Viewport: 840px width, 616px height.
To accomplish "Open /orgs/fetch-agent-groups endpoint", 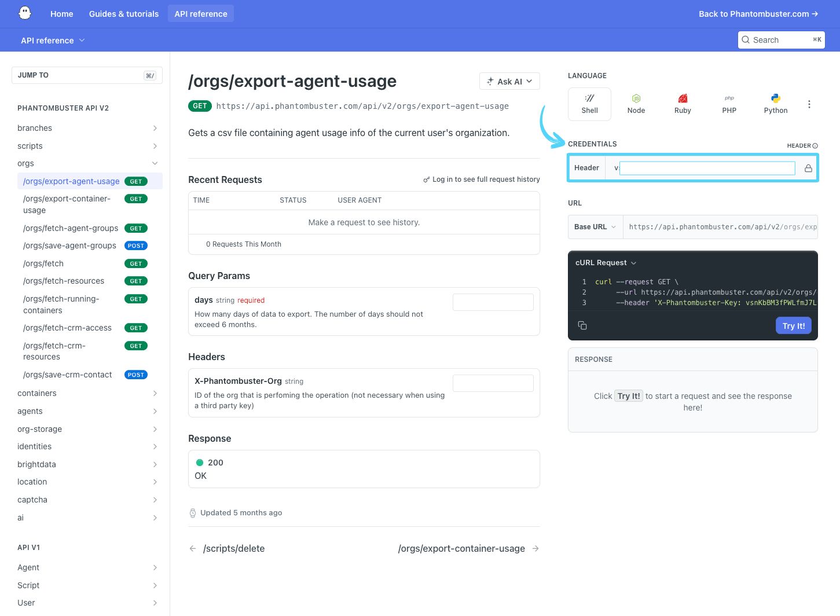I will (x=90, y=228).
